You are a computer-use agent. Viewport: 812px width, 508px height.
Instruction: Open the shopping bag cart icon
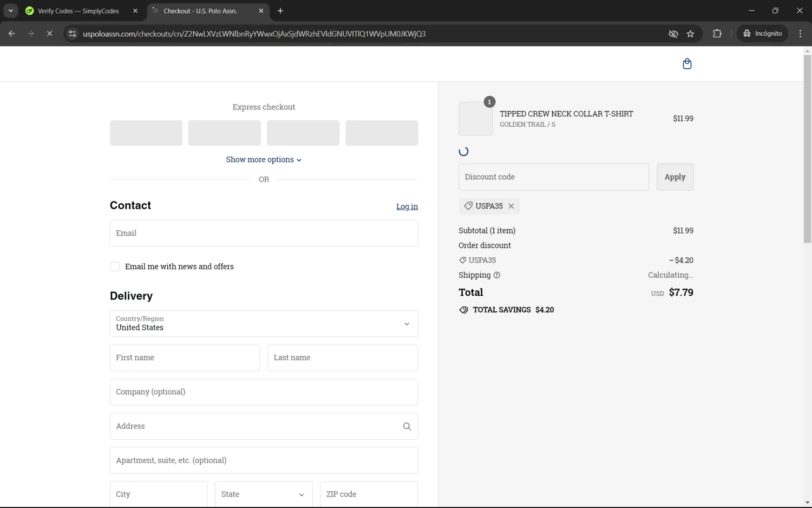click(687, 64)
